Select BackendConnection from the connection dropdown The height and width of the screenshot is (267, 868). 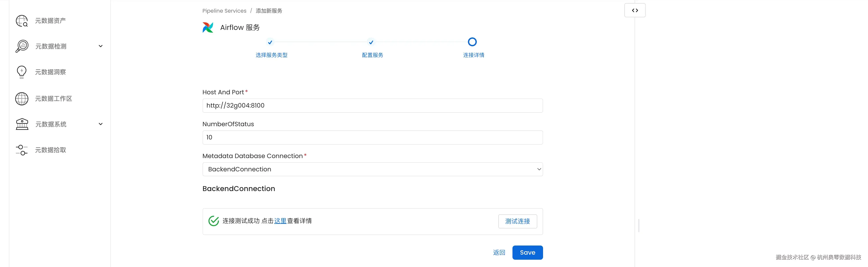372,169
